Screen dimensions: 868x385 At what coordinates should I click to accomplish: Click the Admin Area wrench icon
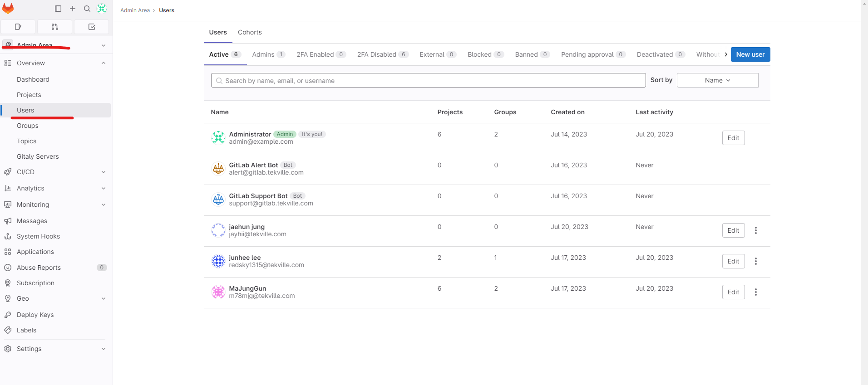[x=8, y=44]
